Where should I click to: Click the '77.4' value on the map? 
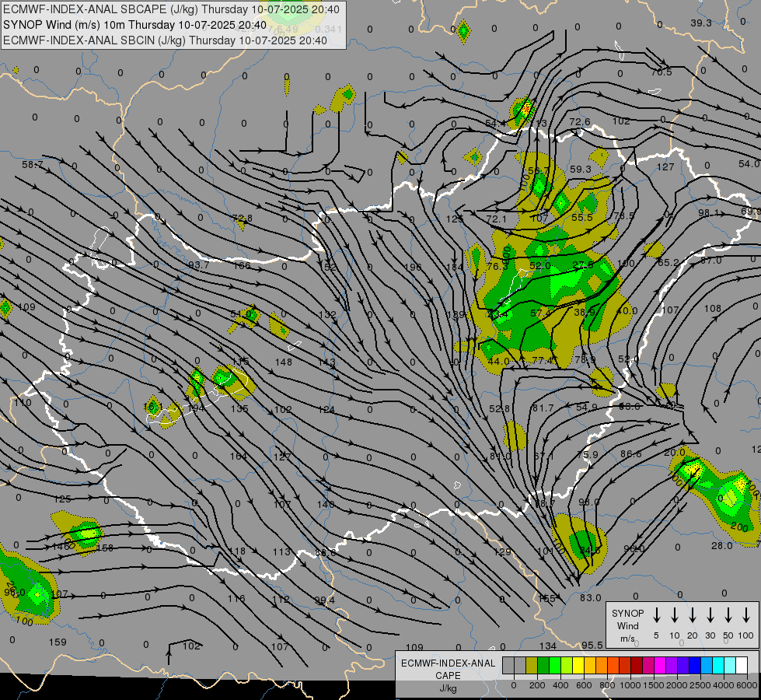tap(543, 360)
